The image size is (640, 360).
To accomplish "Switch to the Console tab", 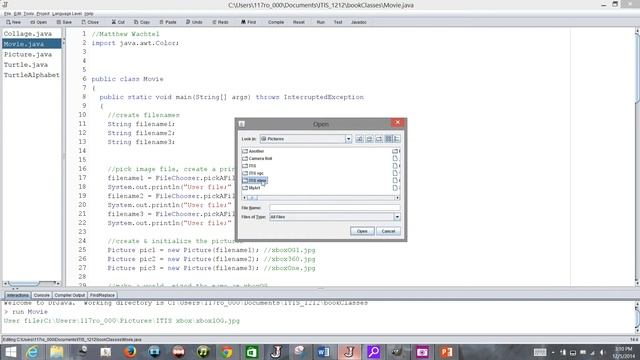I will tap(42, 295).
